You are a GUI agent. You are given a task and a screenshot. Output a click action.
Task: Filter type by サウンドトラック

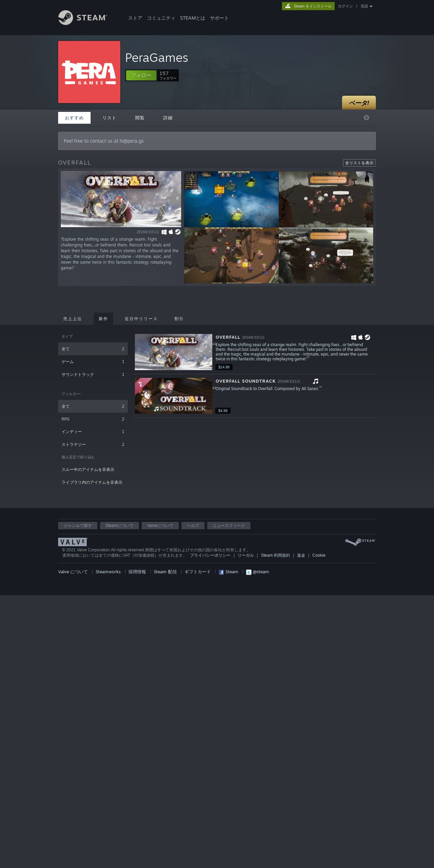click(x=93, y=375)
